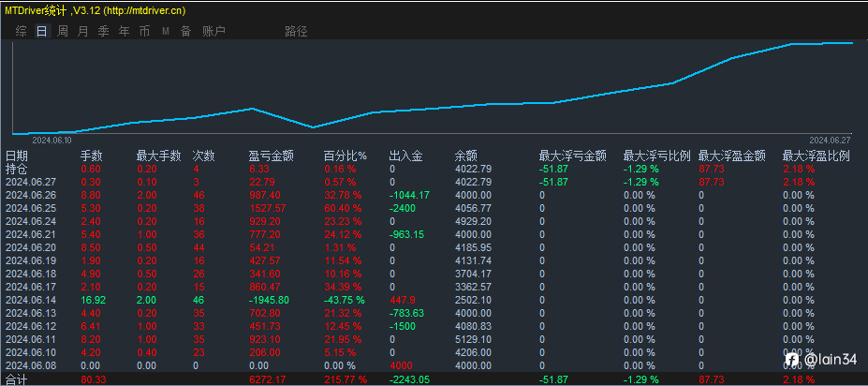Select the 2024.06.17 date row
Image resolution: width=868 pixels, height=386 pixels.
[29, 287]
